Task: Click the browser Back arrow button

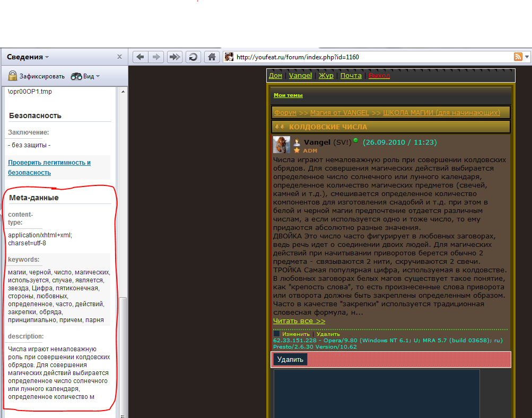Action: [139, 57]
